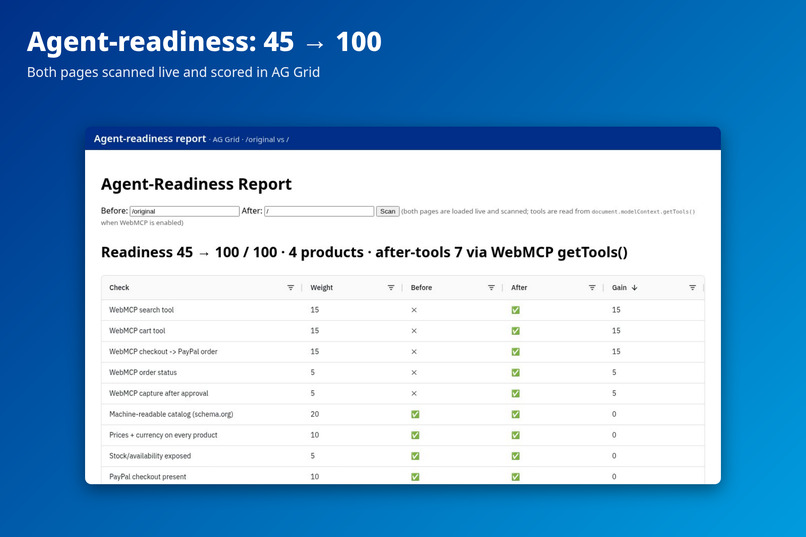Screen dimensions: 806x537
Task: Select the 'WebMCP search tool' cell
Action: [x=141, y=310]
